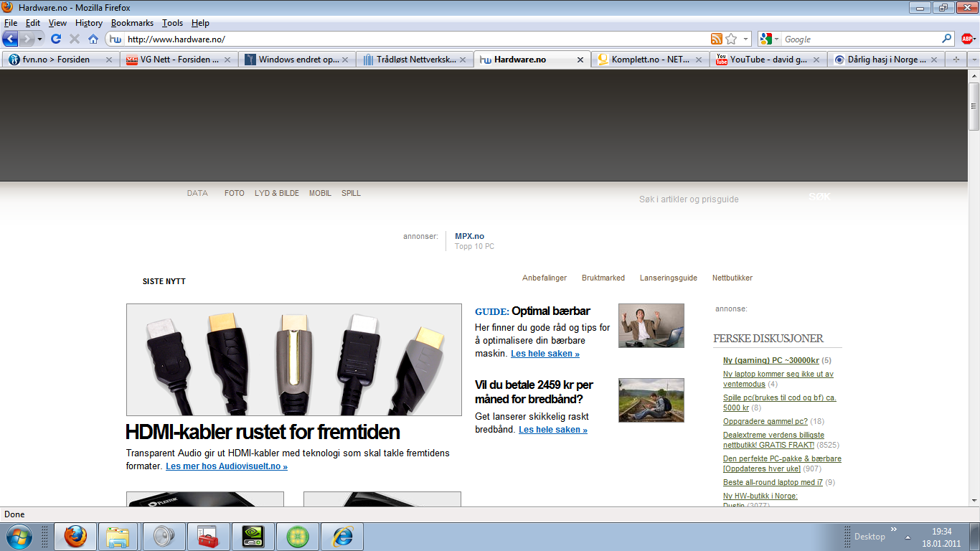This screenshot has height=551, width=980.
Task: Open the LYD & BILDE section
Action: pyautogui.click(x=277, y=193)
